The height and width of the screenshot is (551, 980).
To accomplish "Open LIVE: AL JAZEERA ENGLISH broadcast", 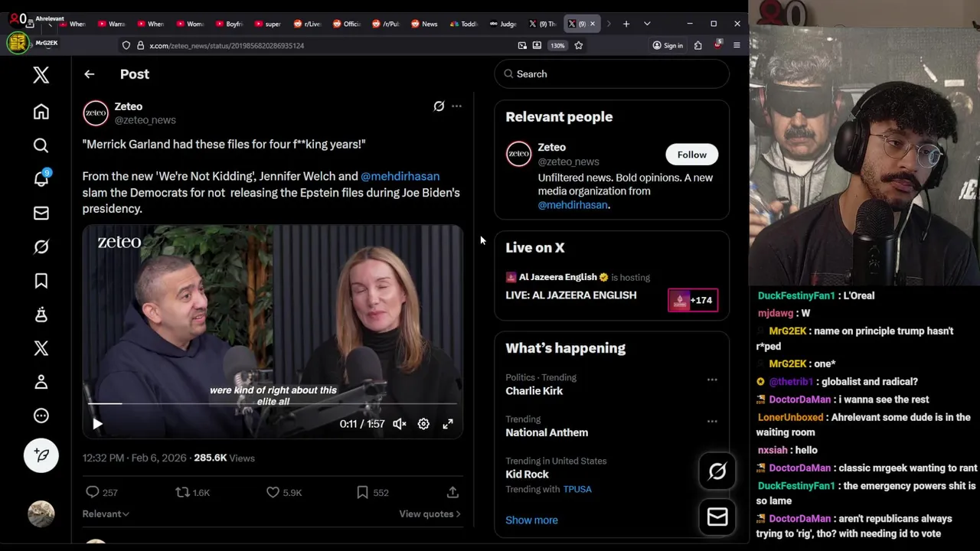I will coord(570,295).
